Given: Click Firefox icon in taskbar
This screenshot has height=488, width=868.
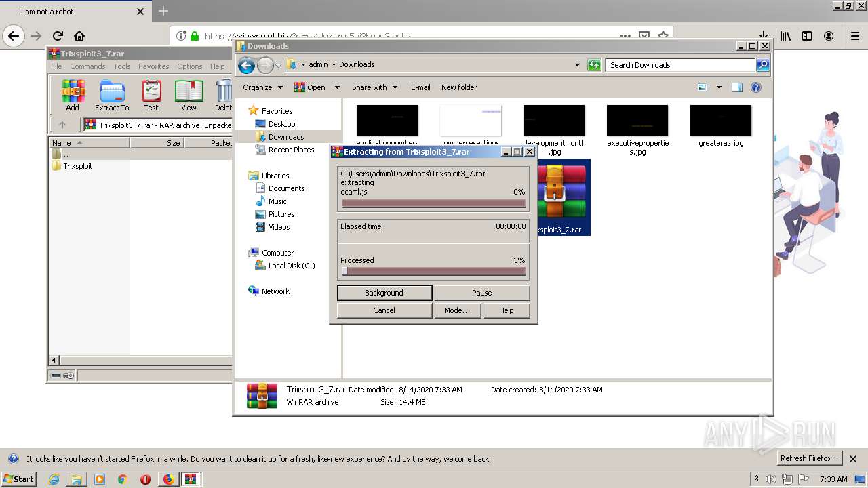Looking at the screenshot, I should [168, 479].
